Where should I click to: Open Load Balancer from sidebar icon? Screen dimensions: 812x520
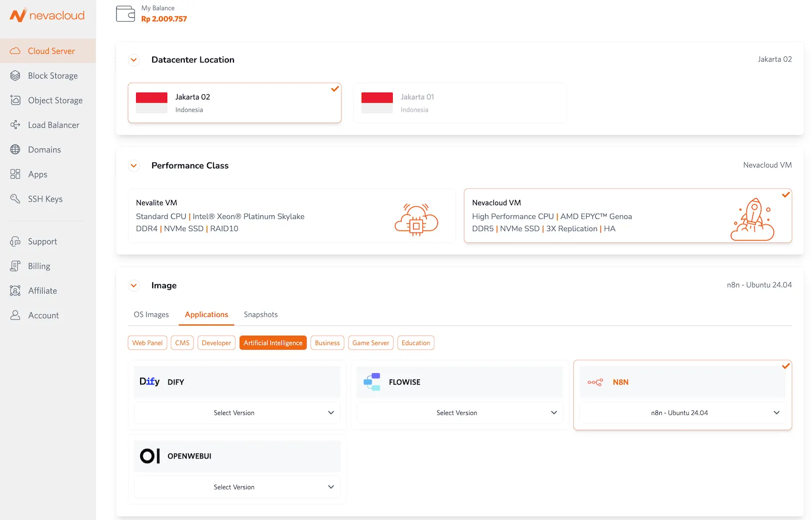(x=15, y=125)
